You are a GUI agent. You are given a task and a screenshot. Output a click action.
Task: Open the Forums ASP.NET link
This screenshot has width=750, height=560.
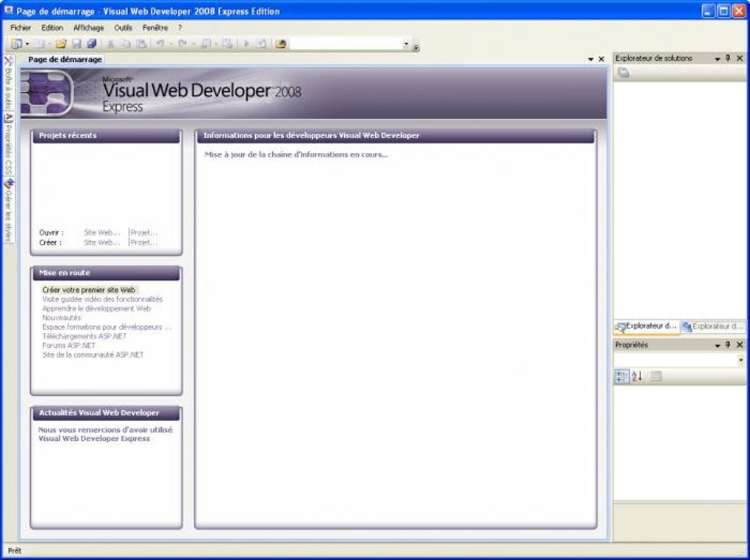coord(69,345)
